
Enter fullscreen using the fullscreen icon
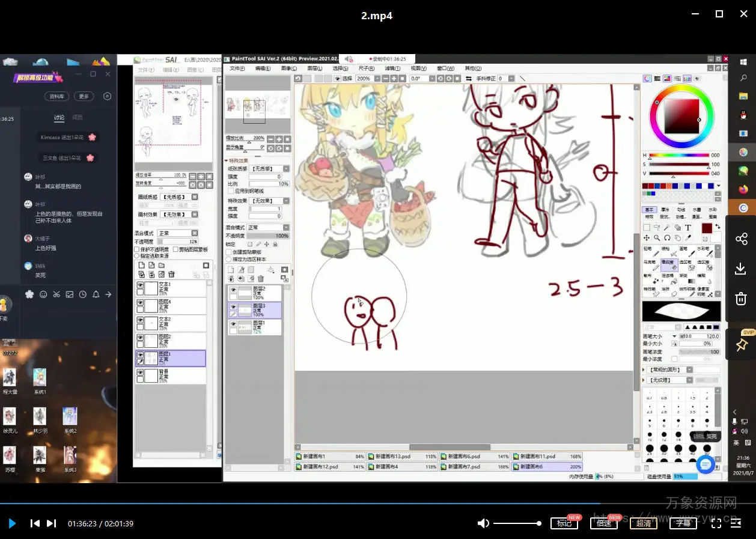pyautogui.click(x=716, y=523)
